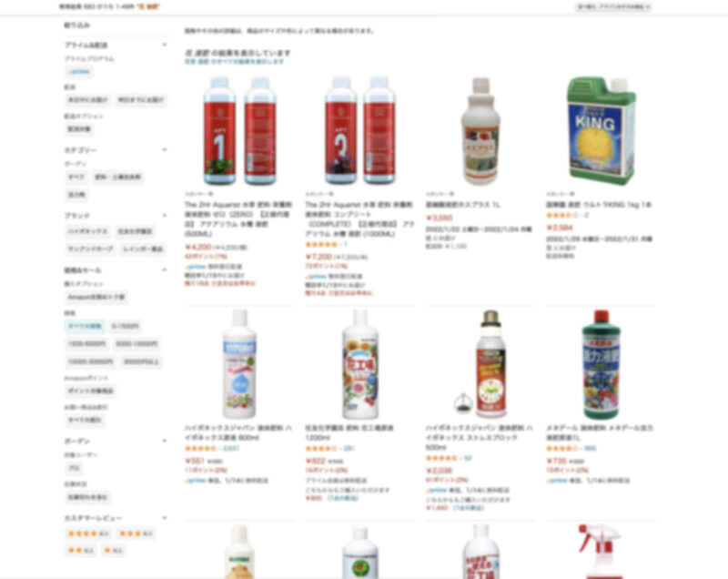The image size is (728, 579).
Task: Filter by three stars and up
Action: click(x=136, y=533)
